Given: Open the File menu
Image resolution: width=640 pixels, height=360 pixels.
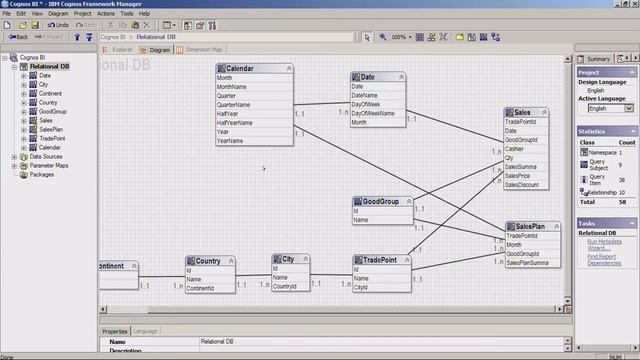Looking at the screenshot, I should coord(7,13).
